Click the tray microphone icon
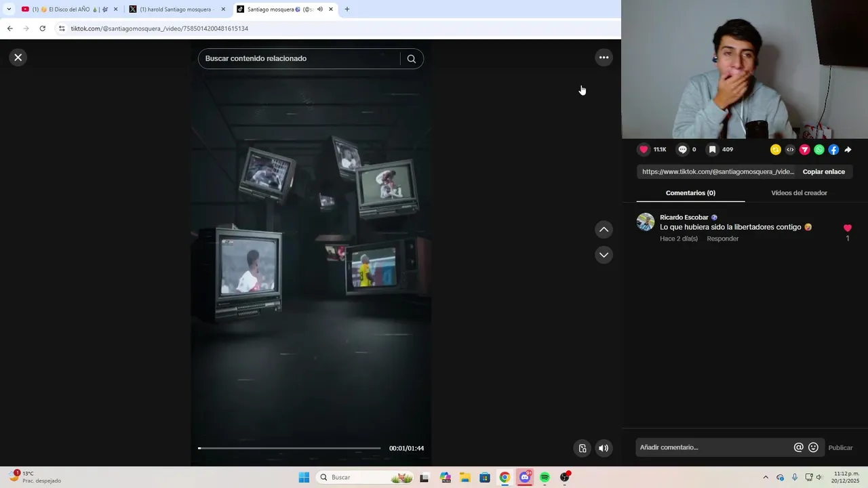Screen dimensions: 868x488 [x=795, y=477]
